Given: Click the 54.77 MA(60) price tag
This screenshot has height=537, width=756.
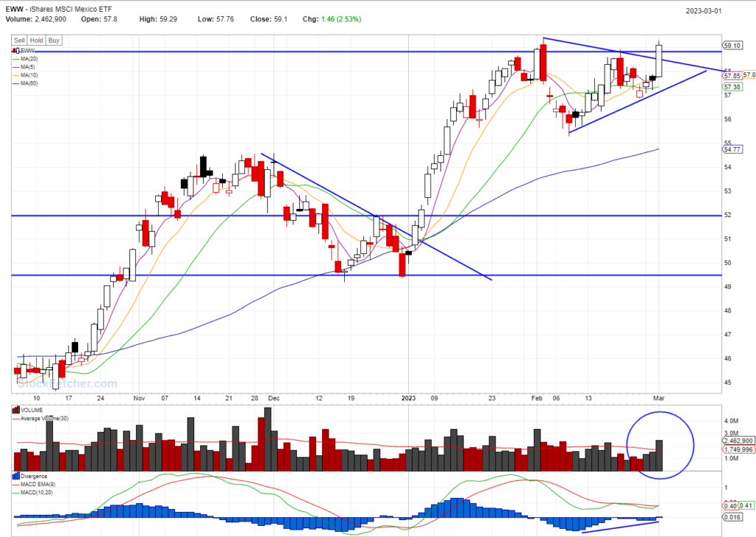Looking at the screenshot, I should [x=732, y=149].
